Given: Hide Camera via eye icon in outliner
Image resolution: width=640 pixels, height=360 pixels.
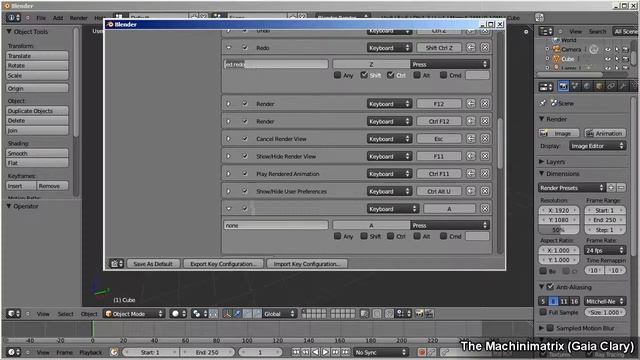Looking at the screenshot, I should pyautogui.click(x=608, y=49).
